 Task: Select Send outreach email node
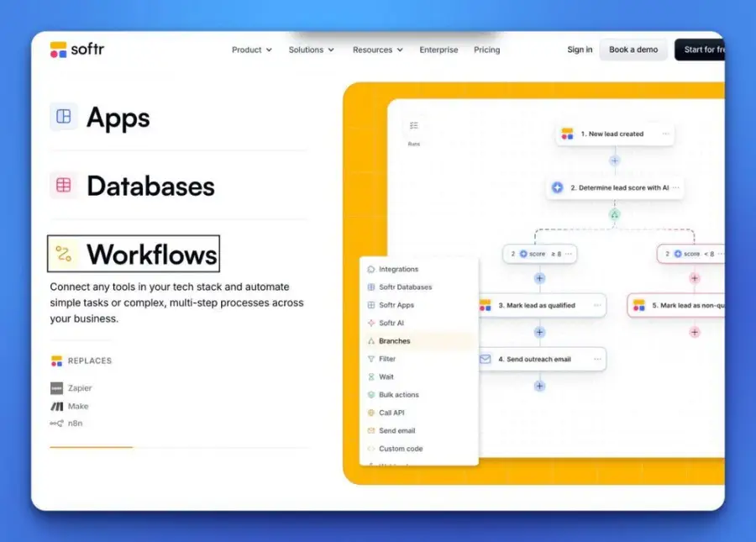(543, 360)
